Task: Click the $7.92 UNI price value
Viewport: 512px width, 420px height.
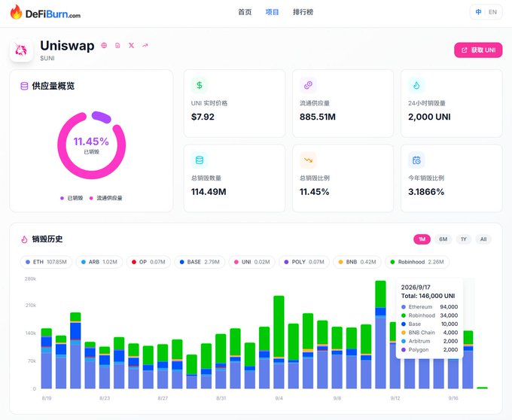Action: point(203,117)
